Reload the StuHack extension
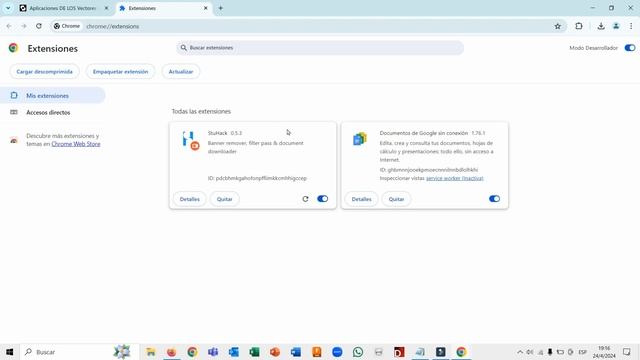 tap(305, 199)
